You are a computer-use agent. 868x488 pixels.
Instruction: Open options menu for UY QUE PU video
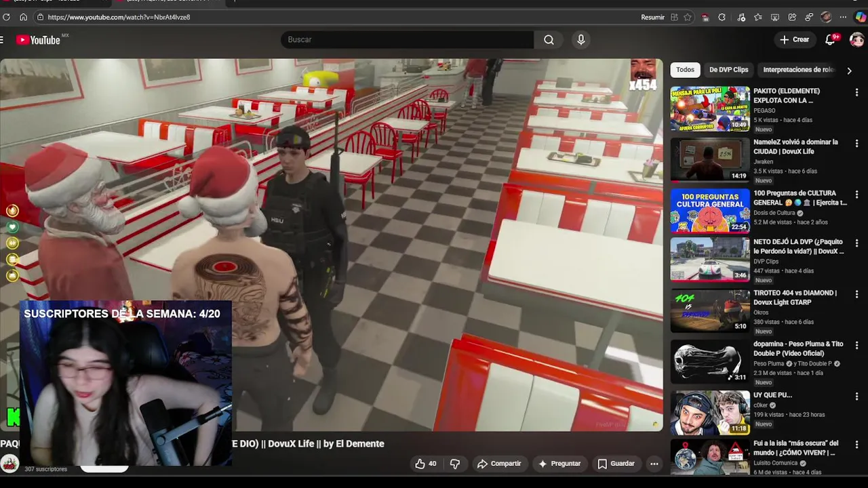point(856,396)
